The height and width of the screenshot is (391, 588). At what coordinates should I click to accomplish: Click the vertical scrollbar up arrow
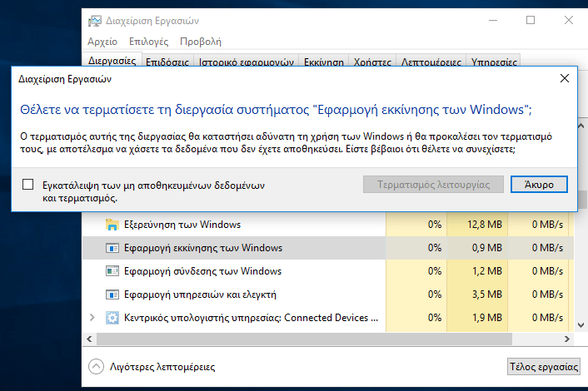click(x=581, y=126)
